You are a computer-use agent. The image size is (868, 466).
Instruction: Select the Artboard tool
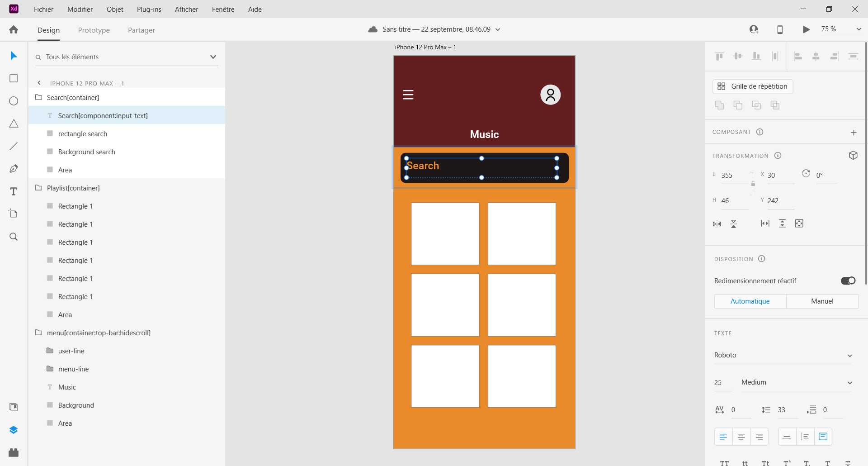point(14,214)
